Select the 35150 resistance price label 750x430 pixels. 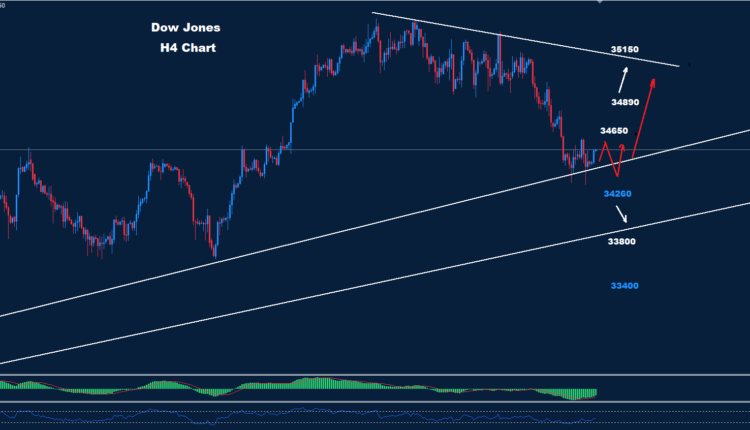tap(625, 49)
